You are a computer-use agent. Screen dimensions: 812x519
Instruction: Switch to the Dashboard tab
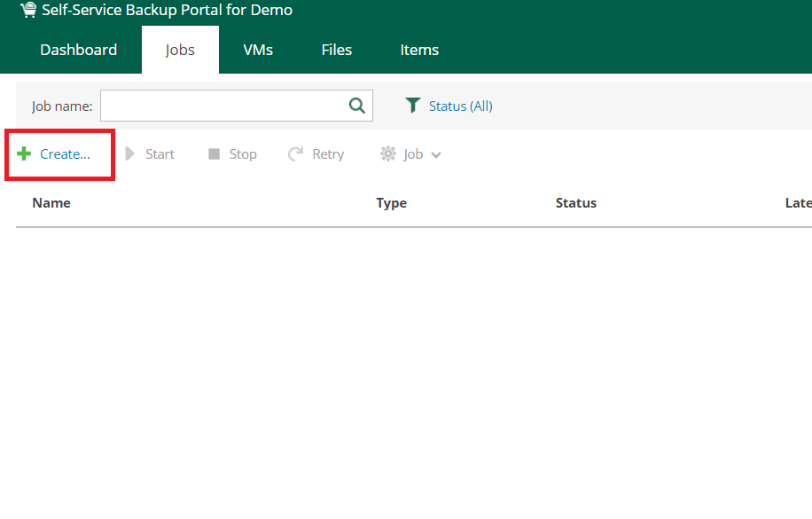(x=78, y=50)
